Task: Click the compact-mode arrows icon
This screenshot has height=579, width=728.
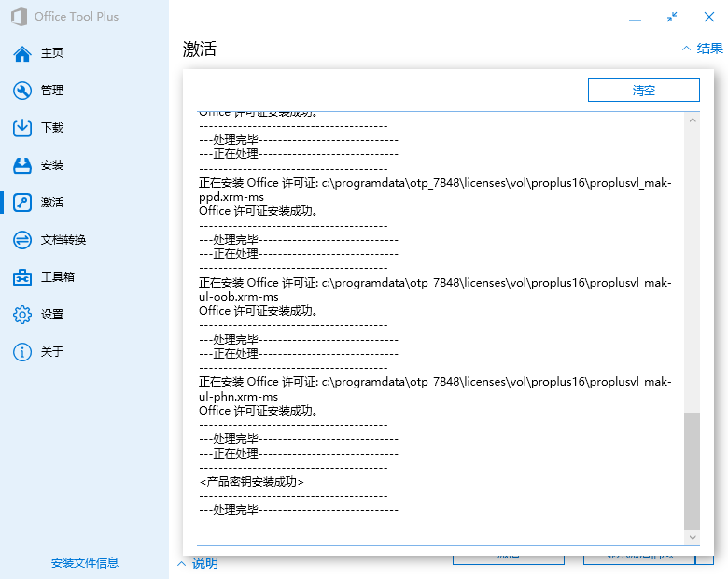Action: click(x=672, y=17)
